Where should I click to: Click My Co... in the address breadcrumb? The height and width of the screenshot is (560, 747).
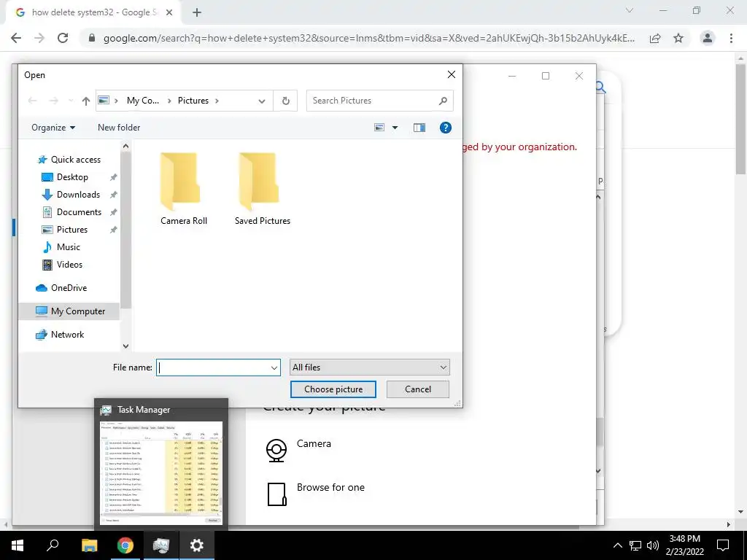(x=142, y=101)
